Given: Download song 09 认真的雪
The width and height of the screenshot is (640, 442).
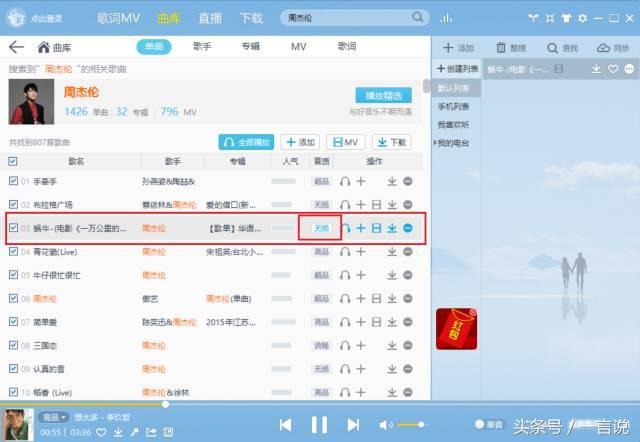Looking at the screenshot, I should pos(392,369).
